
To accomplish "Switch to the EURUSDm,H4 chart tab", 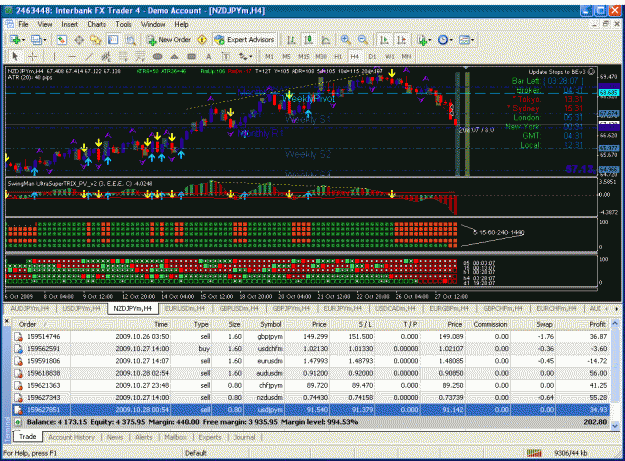I will (x=185, y=308).
